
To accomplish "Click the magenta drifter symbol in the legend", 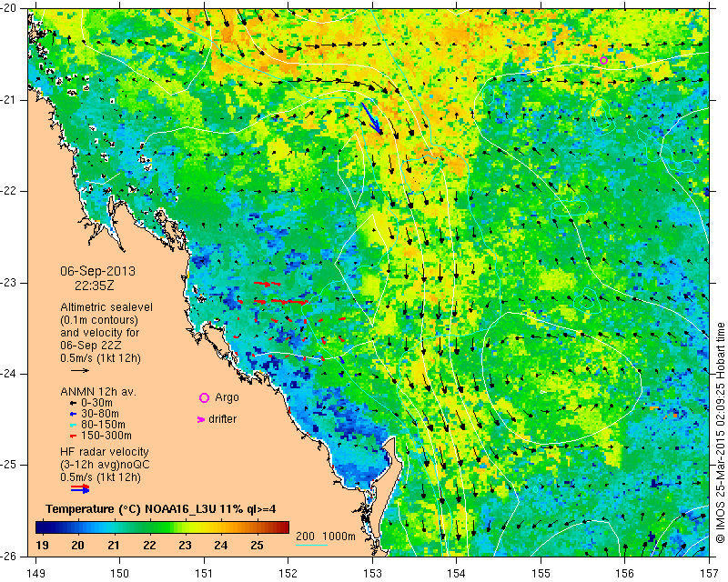I will (x=201, y=419).
